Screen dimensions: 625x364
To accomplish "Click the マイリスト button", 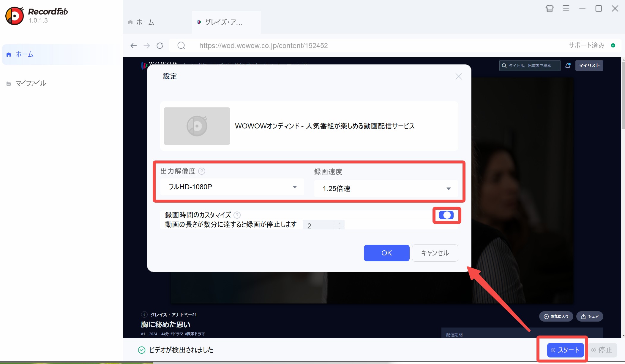I will [589, 66].
